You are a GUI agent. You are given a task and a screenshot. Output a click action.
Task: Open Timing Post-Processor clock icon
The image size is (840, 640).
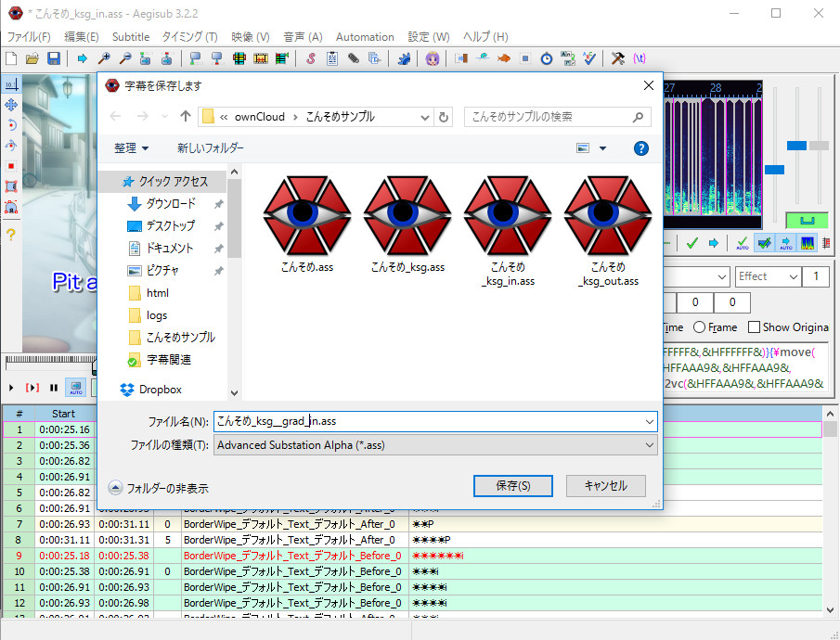pos(547,58)
